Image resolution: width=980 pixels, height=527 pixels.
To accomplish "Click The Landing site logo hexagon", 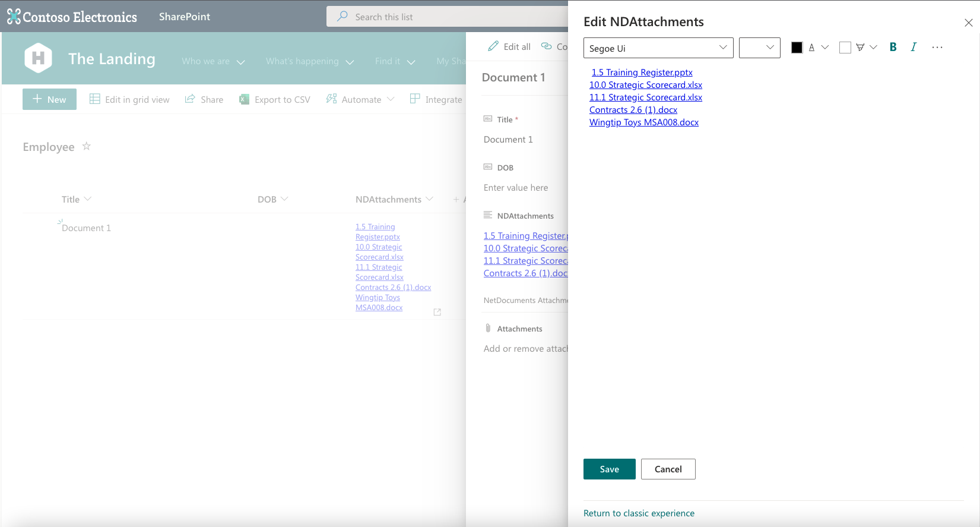I will point(38,58).
